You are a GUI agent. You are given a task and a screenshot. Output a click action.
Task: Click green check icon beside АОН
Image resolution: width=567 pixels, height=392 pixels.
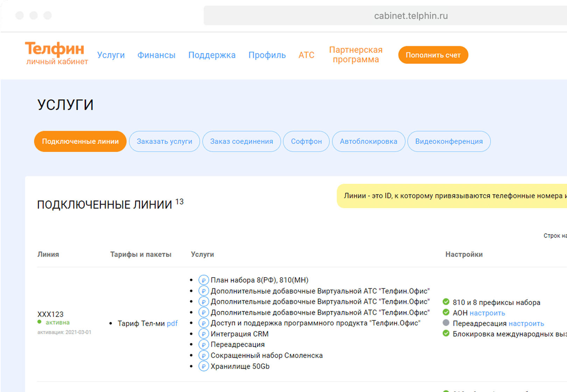tap(446, 312)
